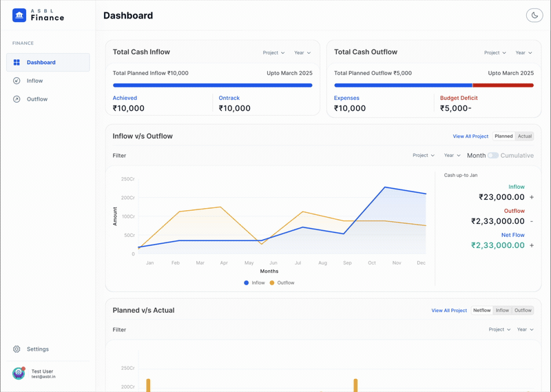Screen dimensions: 551x392
Task: Click the red Budget Deficit segment of the progress bar
Action: click(503, 85)
